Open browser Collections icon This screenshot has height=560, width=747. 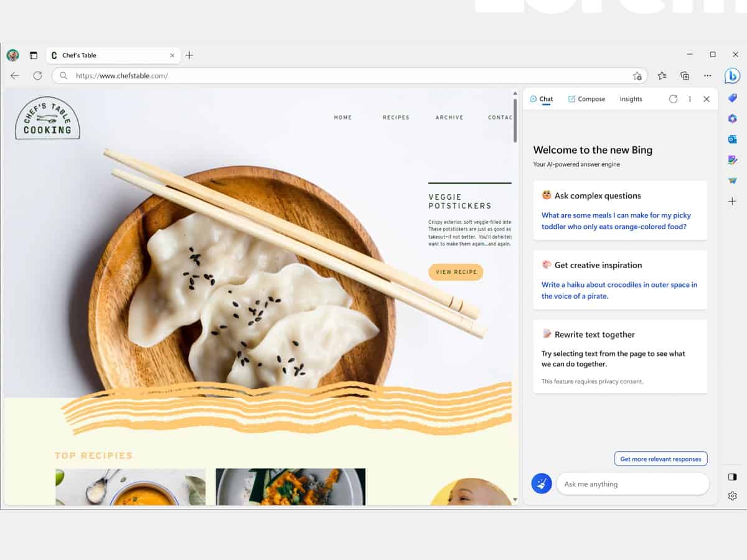click(x=685, y=75)
